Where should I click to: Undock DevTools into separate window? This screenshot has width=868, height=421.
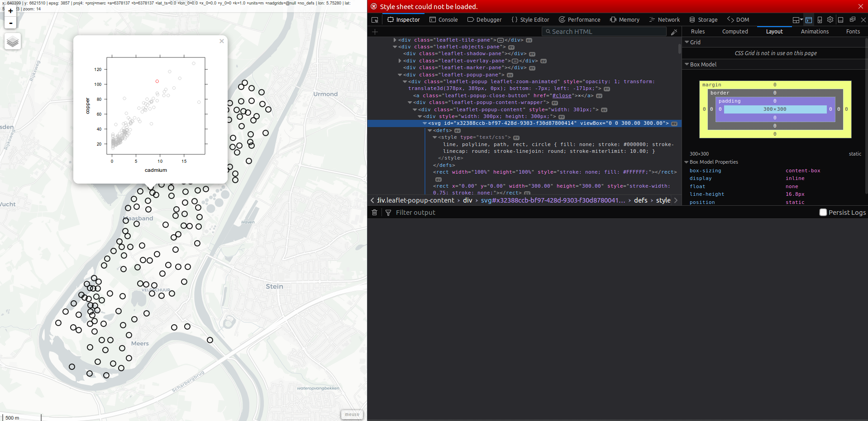click(x=853, y=19)
